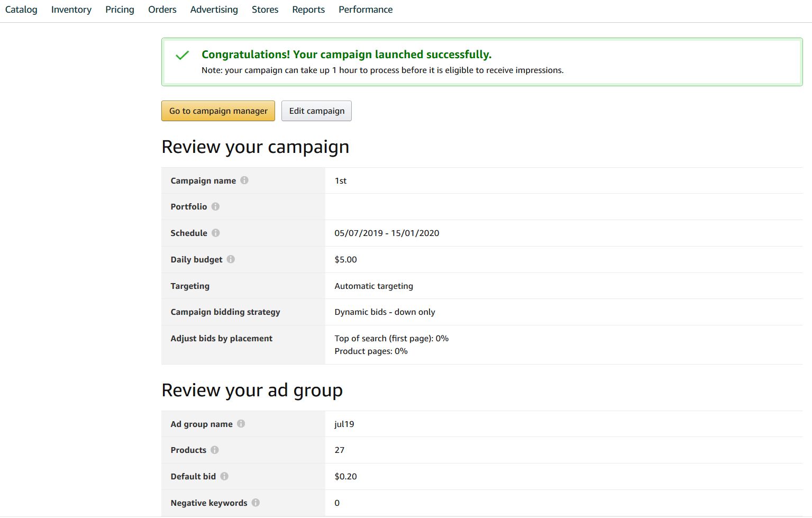
Task: Click info icon beside Negative keywords
Action: tap(256, 503)
